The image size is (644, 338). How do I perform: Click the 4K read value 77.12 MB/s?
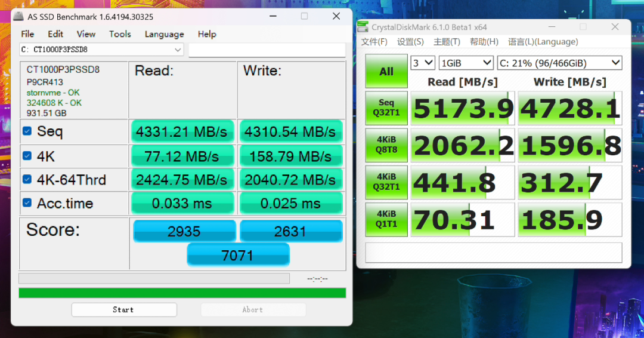click(x=182, y=156)
